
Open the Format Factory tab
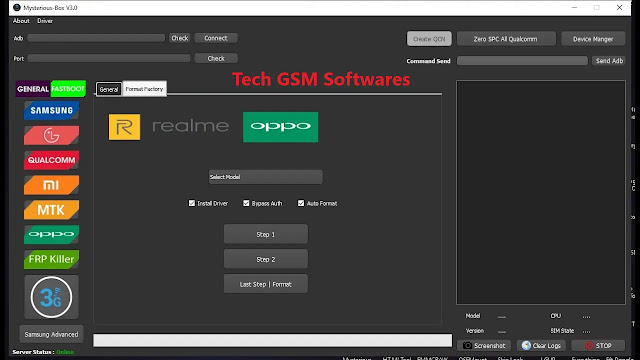coord(144,89)
